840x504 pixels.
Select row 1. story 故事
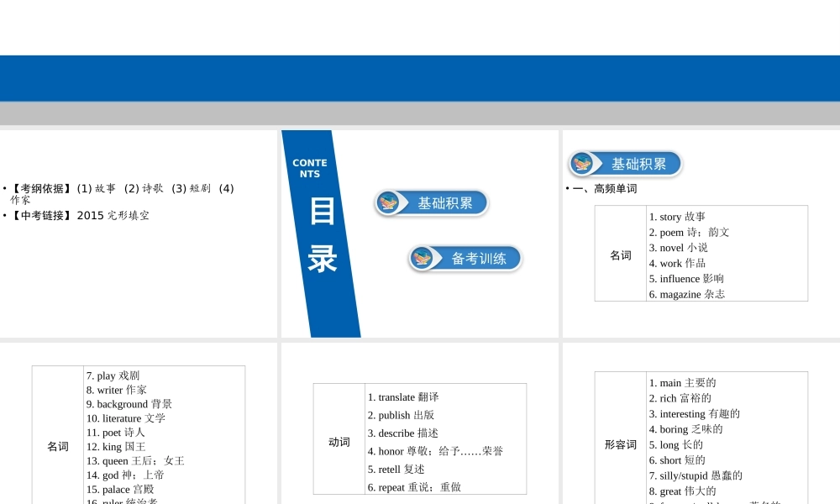[677, 217]
